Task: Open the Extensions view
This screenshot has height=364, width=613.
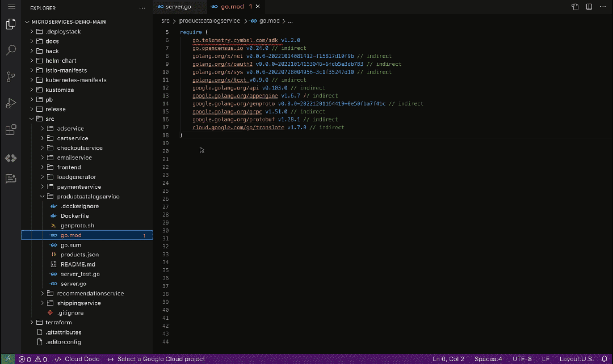Action: click(x=11, y=130)
